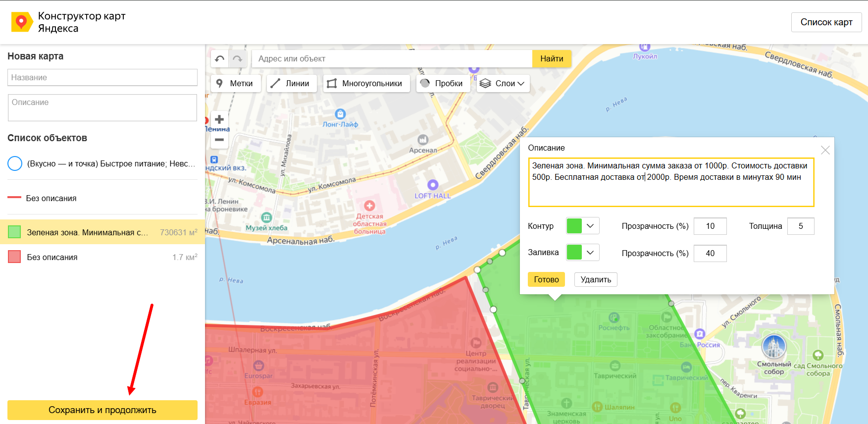Click the Знаменская церковь marker
This screenshot has width=868, height=424.
(x=566, y=403)
